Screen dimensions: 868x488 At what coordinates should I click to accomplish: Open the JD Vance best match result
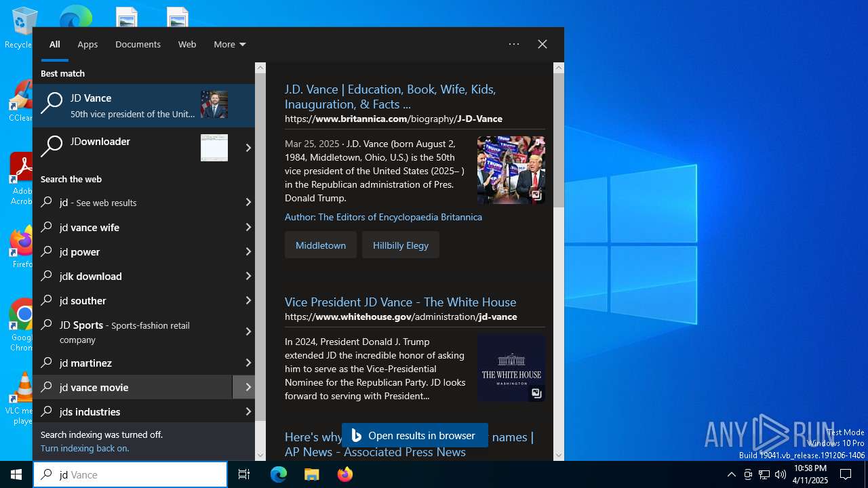click(144, 105)
